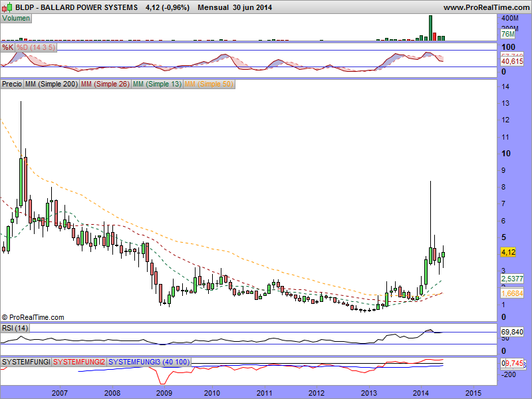Click the 14 price axis label
This screenshot has width=532, height=399.
505,86
